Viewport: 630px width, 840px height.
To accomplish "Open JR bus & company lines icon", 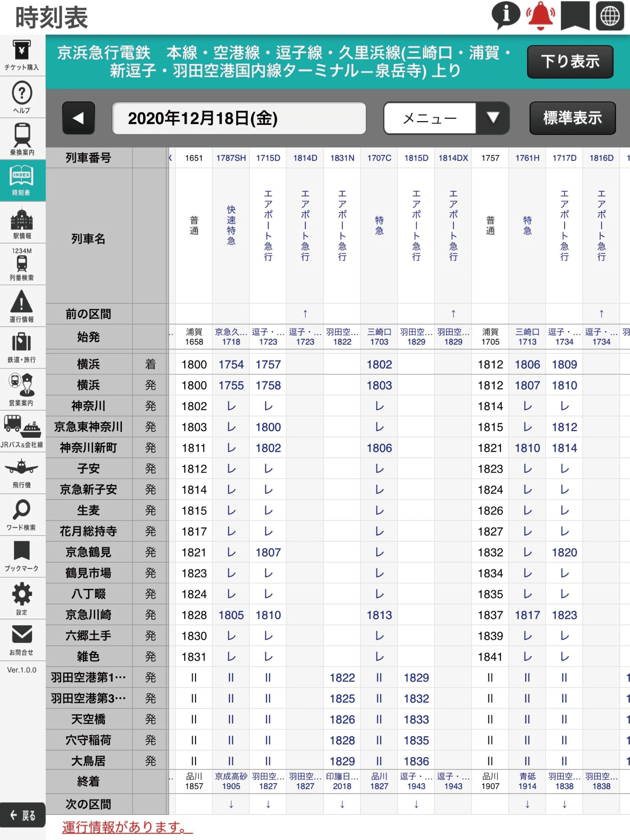I will (x=22, y=431).
